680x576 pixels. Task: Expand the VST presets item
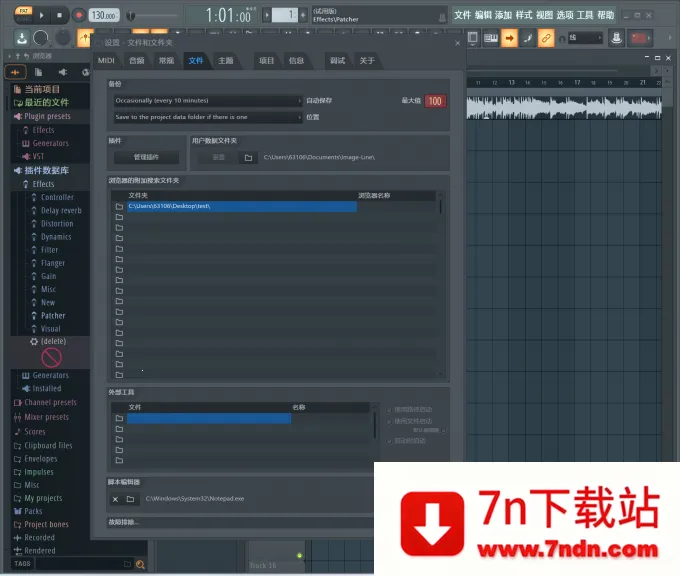pos(38,156)
